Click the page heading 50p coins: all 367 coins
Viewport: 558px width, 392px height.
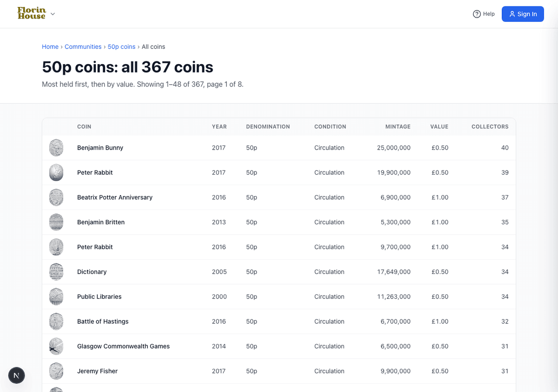(127, 67)
